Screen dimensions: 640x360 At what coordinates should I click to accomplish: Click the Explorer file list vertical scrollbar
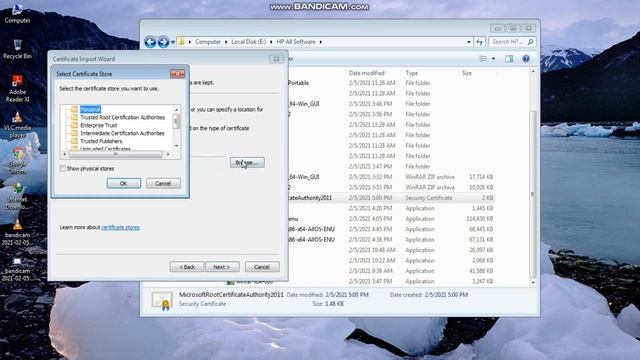[x=533, y=193]
